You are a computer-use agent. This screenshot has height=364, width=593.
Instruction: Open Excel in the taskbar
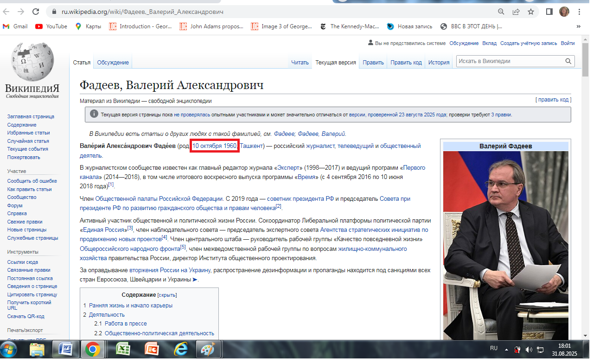[x=122, y=350]
